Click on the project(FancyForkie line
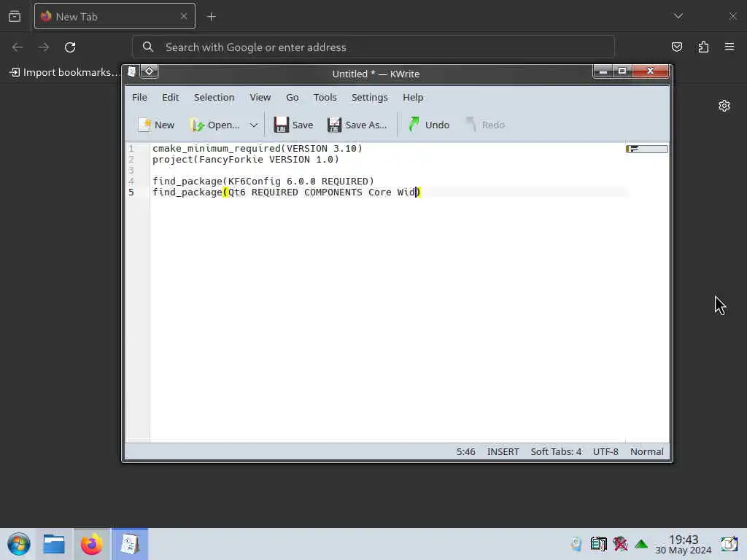The height and width of the screenshot is (560, 747). coord(245,160)
